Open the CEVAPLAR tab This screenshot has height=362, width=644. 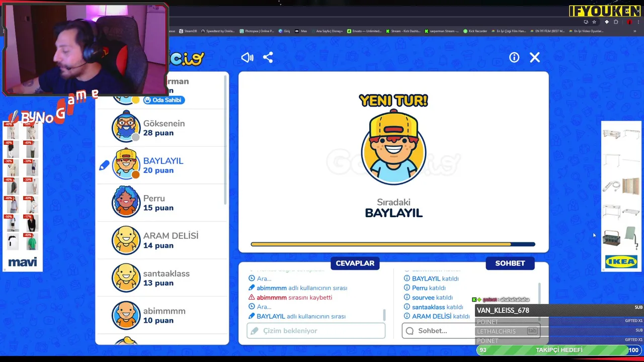[355, 263]
